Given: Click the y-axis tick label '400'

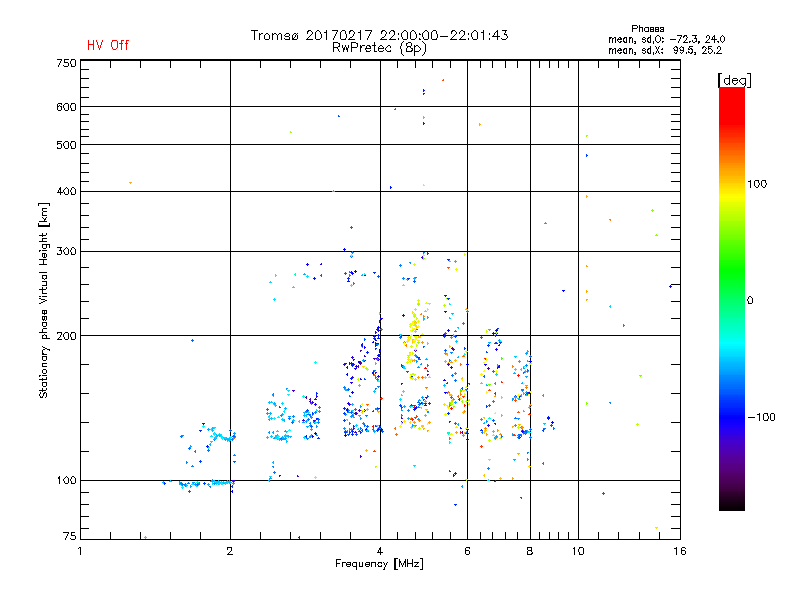Looking at the screenshot, I should (66, 191).
